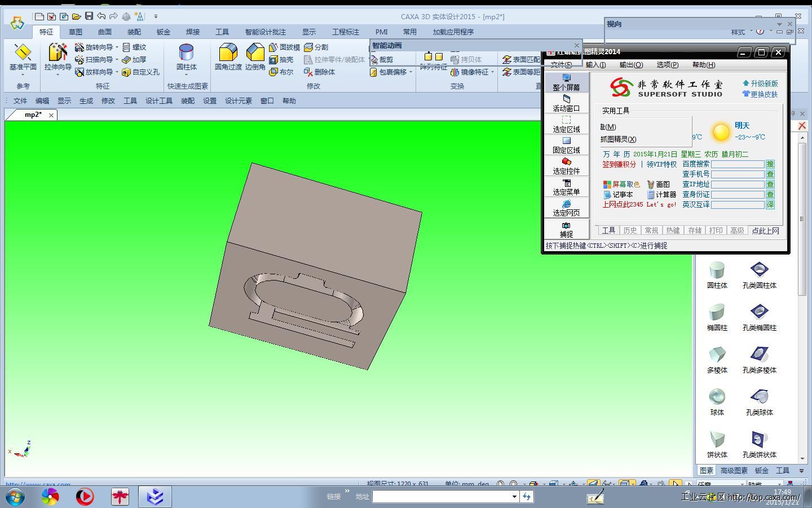Screen dimensions: 812x508
Task: Click the Save icon in quick access toolbar
Action: [x=89, y=16]
